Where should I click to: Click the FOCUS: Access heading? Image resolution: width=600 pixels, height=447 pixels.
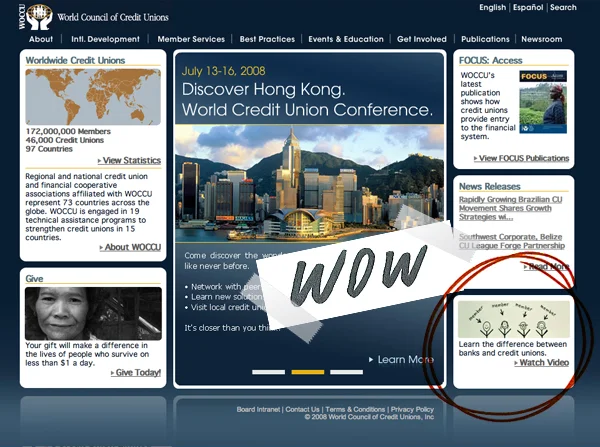click(x=491, y=60)
